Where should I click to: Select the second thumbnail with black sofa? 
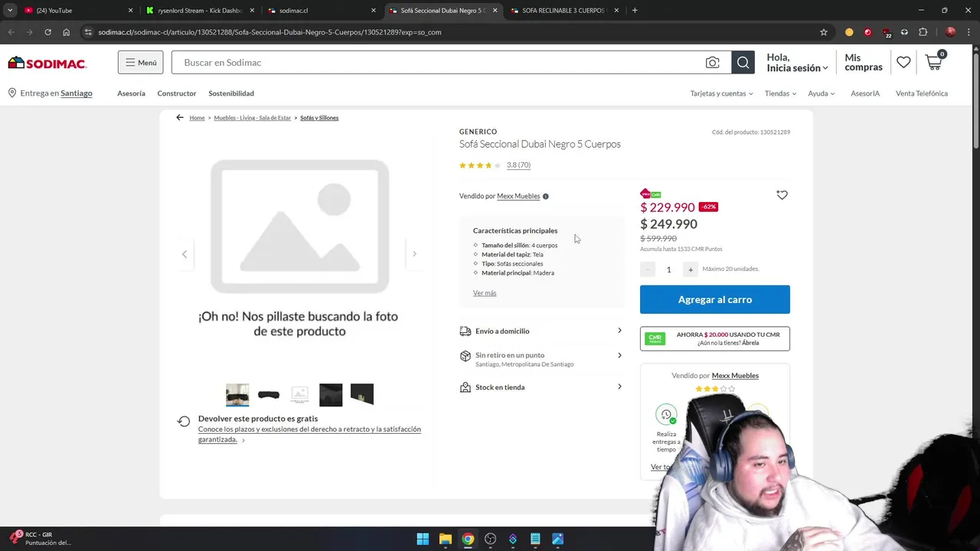tap(269, 395)
